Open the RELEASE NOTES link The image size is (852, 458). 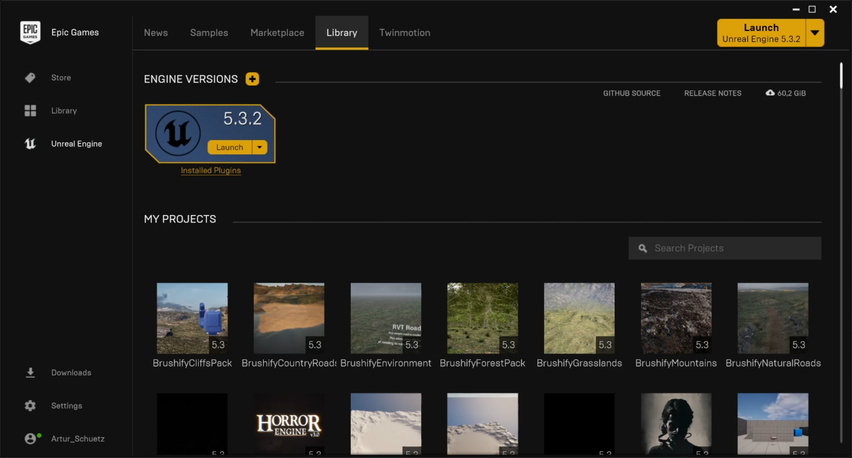[x=713, y=93]
